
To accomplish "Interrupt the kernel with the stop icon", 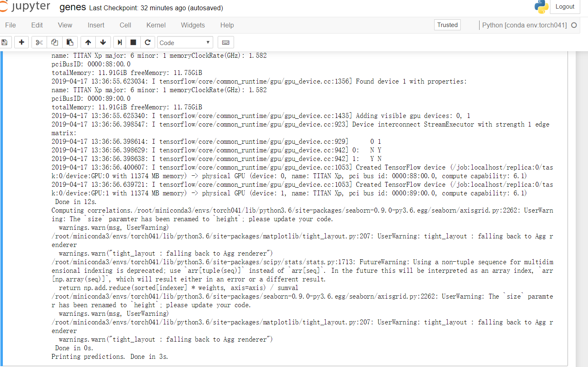I will pyautogui.click(x=134, y=42).
